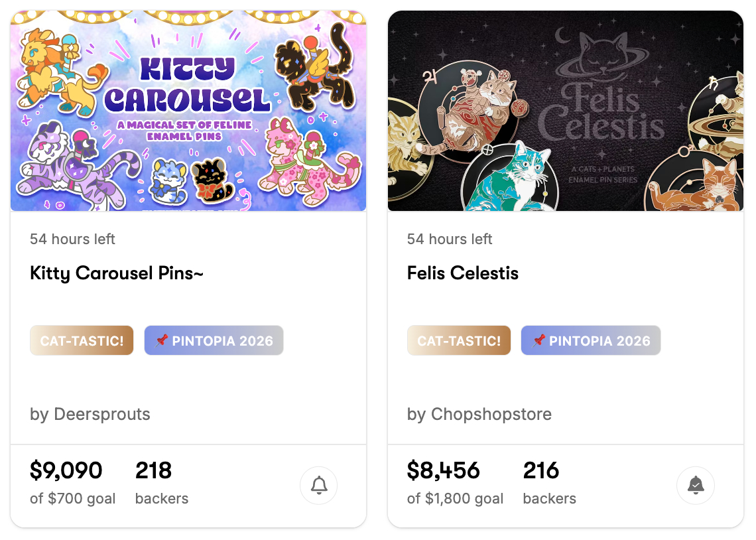Viewport: 756px width, 540px height.
Task: Click "of $1,800 goal" text
Action: [455, 499]
